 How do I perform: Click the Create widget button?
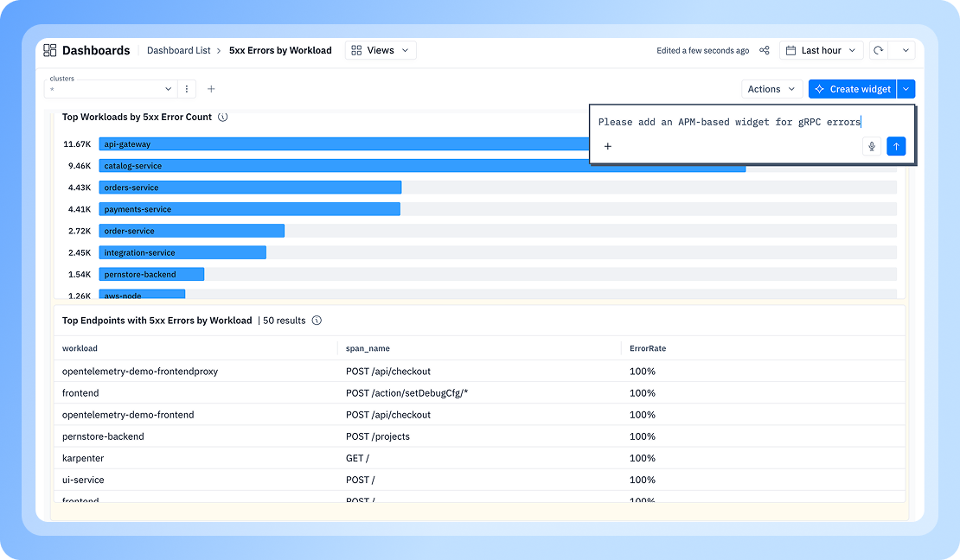(852, 89)
